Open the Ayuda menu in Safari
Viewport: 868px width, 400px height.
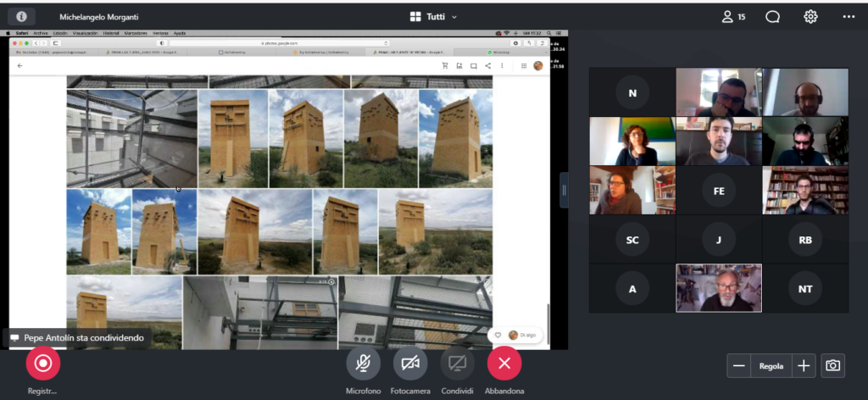[180, 33]
